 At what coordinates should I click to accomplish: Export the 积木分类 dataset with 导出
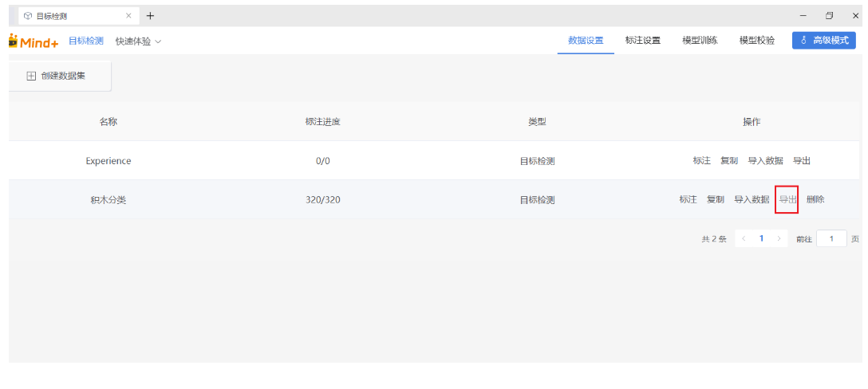(787, 199)
